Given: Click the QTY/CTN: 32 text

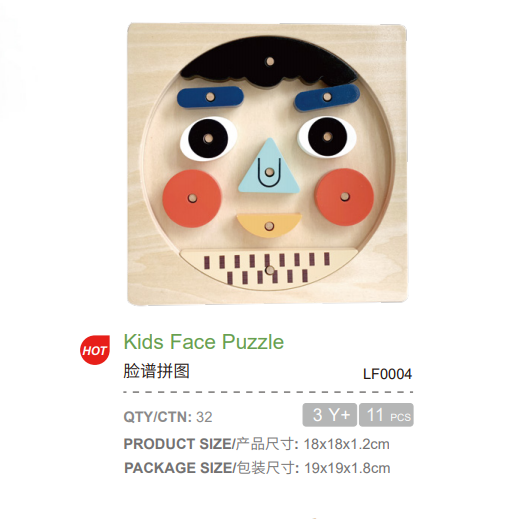Looking at the screenshot, I should click(x=168, y=417).
